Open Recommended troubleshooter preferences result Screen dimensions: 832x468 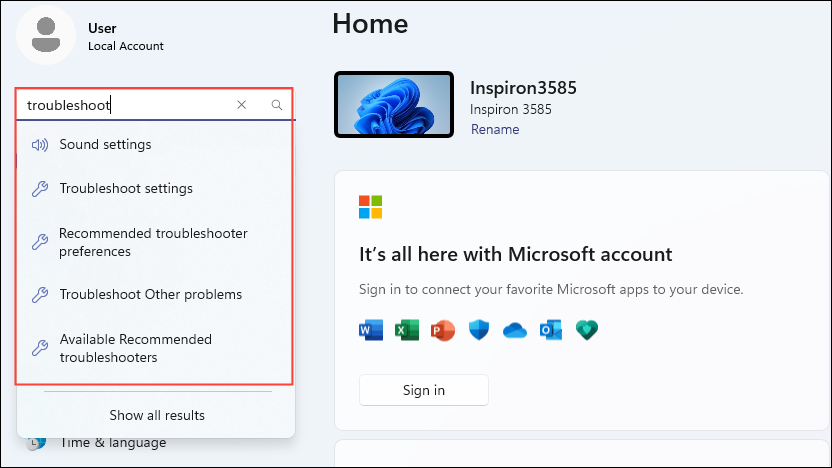click(155, 242)
